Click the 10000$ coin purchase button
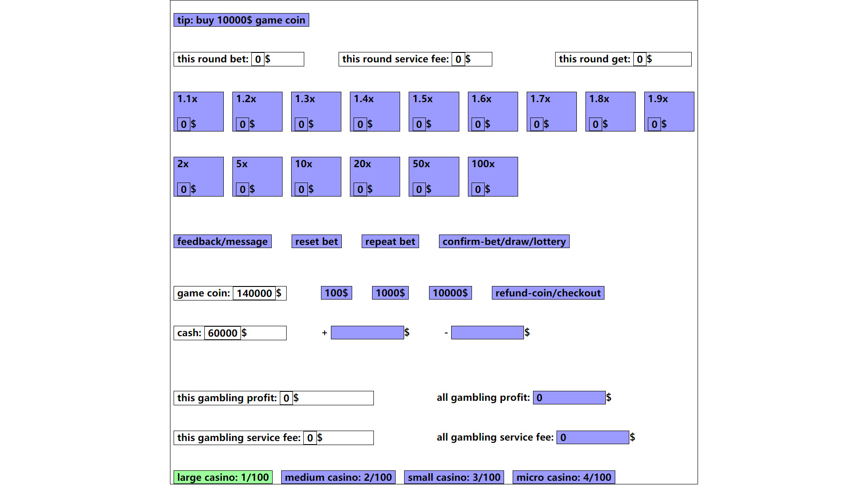The image size is (868, 488). click(451, 292)
